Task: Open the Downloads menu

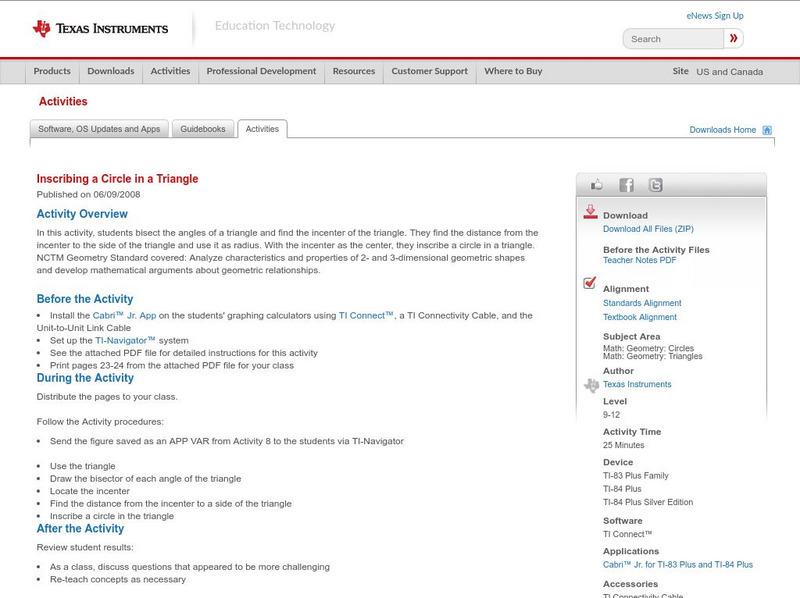Action: (x=111, y=71)
